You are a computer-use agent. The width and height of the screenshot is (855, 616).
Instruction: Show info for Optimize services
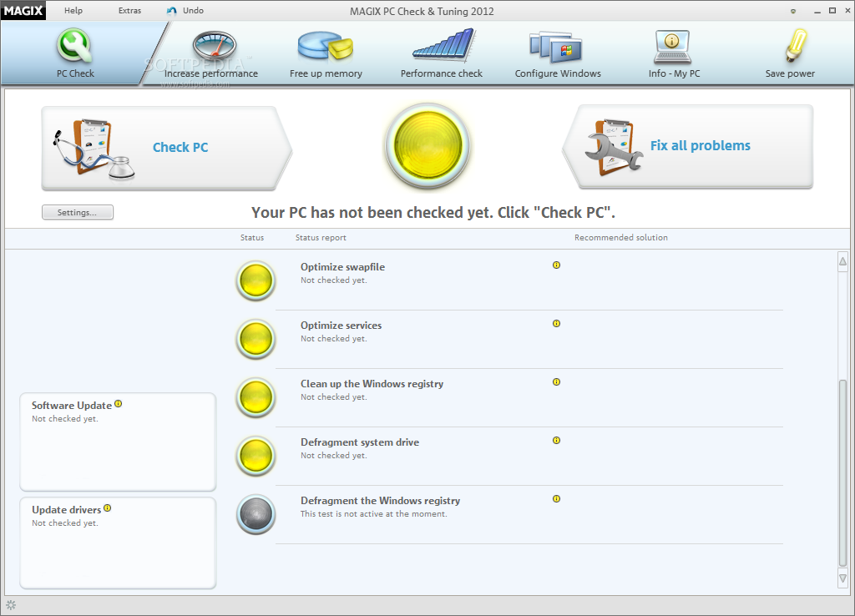[x=556, y=323]
